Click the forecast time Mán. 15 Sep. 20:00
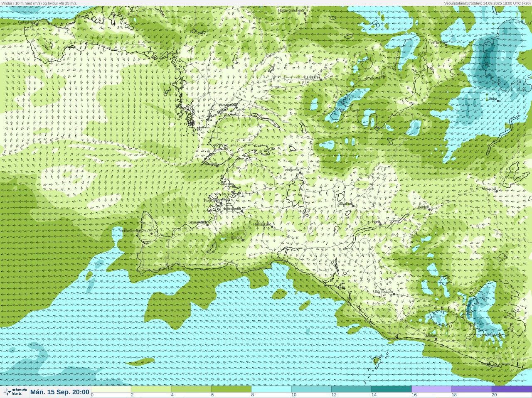 pos(60,392)
